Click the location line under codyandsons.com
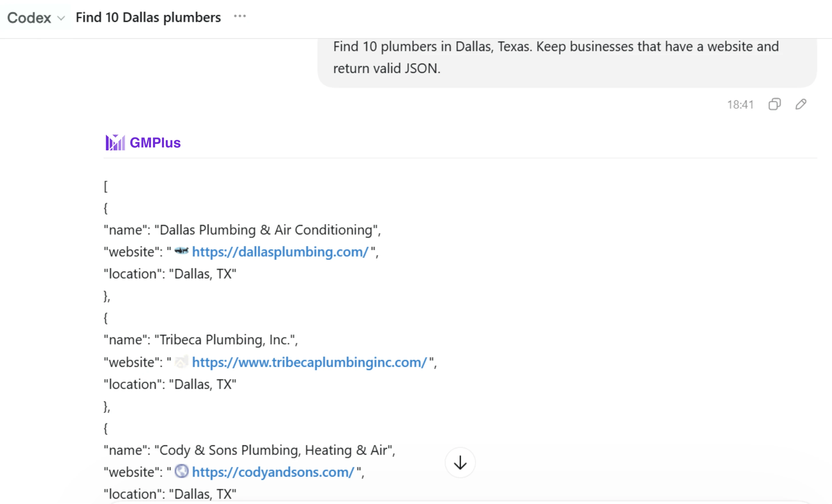This screenshot has width=832, height=504. pos(170,494)
